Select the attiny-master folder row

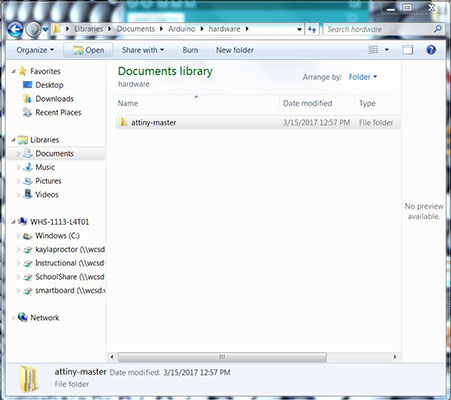point(258,123)
